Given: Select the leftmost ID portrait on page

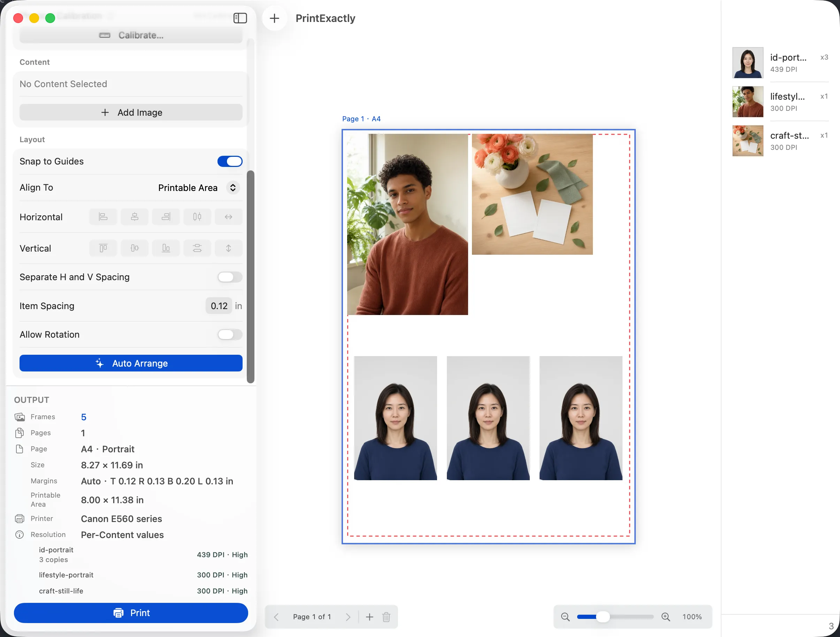Looking at the screenshot, I should (x=395, y=418).
